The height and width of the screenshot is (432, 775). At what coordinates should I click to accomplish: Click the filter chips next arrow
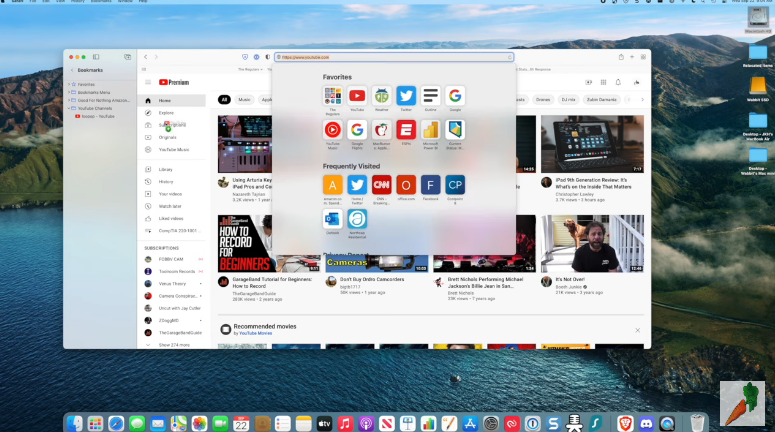642,99
